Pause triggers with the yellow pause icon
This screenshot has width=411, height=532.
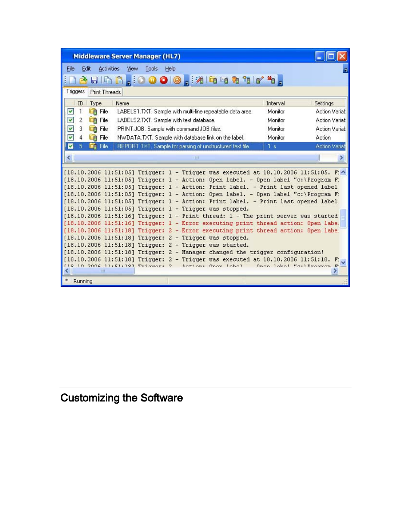153,80
